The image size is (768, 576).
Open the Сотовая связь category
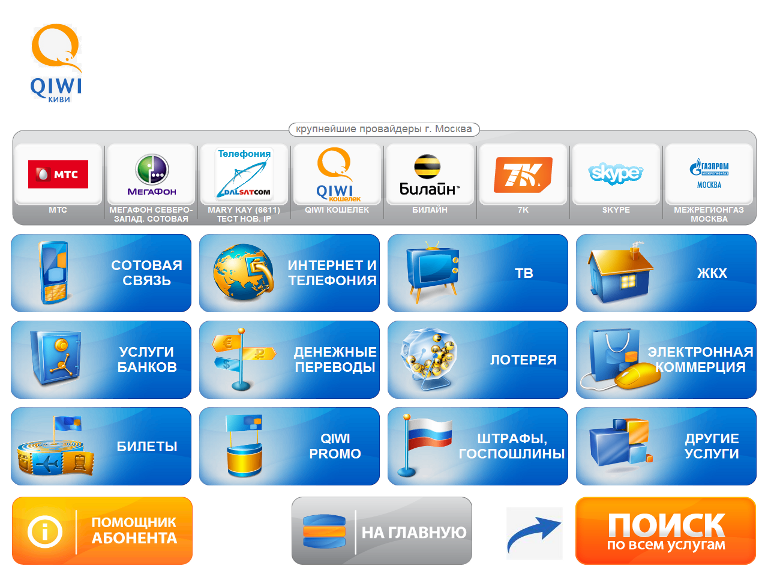click(x=101, y=273)
